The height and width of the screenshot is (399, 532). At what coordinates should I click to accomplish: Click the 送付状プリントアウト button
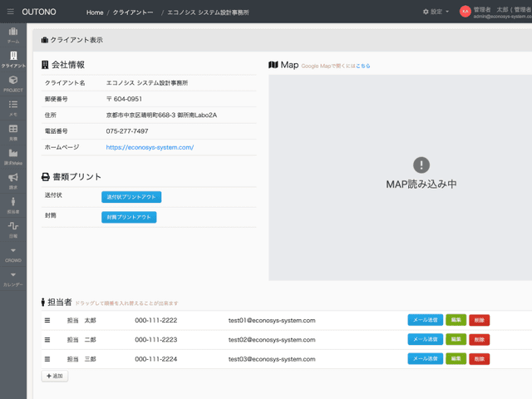[x=131, y=197]
